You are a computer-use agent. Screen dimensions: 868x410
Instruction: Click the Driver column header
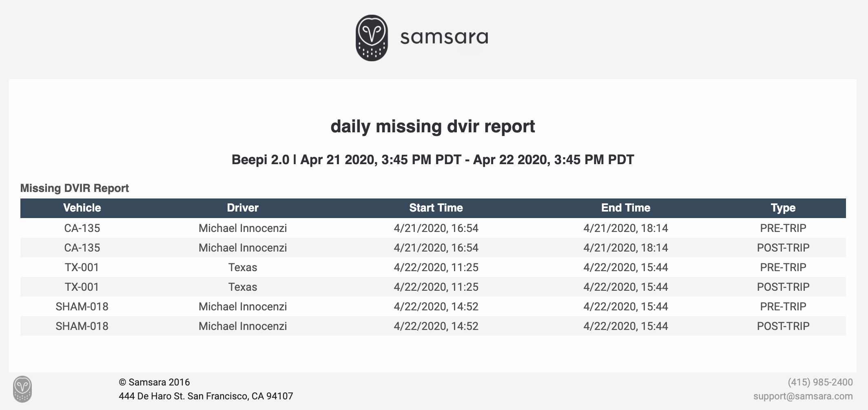pos(243,208)
